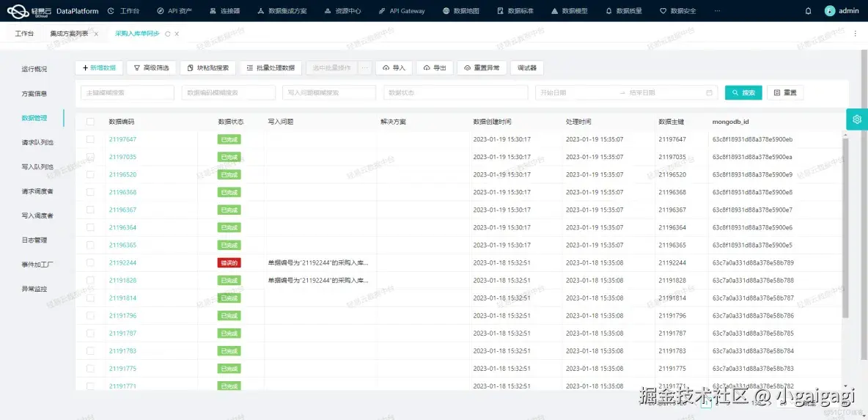Screen dimensions: 868x420
Task: Check the row checkbox for 21197647
Action: tap(90, 139)
